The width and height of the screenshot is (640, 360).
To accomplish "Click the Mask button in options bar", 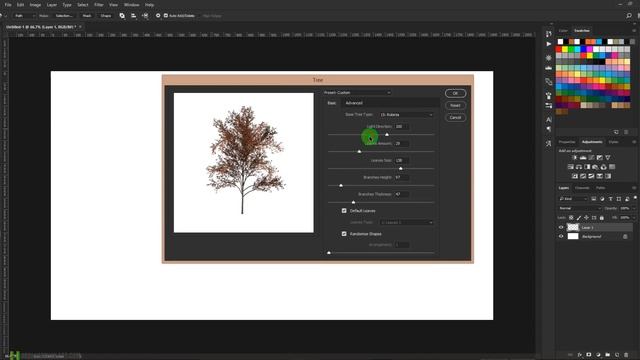I will (x=87, y=16).
